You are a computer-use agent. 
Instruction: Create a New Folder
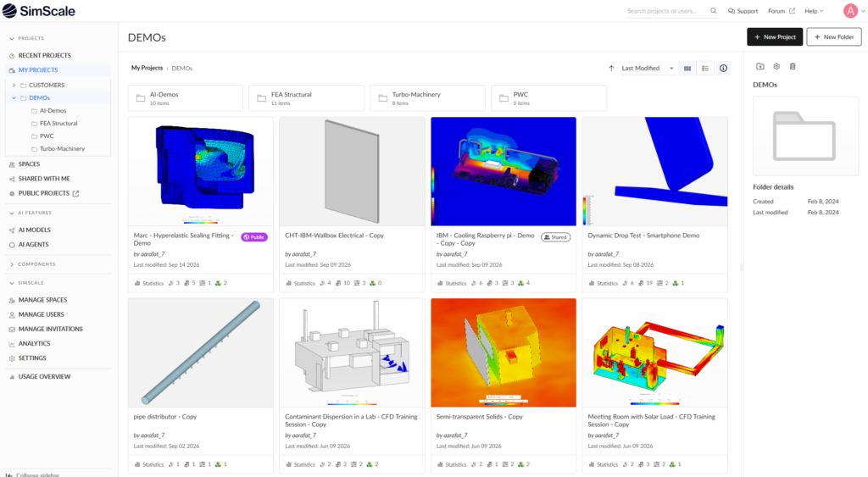(x=834, y=37)
